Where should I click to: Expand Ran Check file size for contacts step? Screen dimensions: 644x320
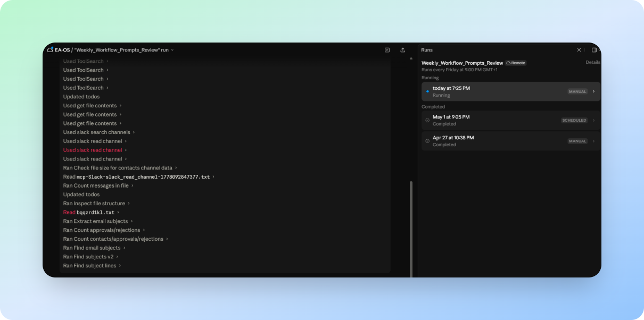[120, 168]
